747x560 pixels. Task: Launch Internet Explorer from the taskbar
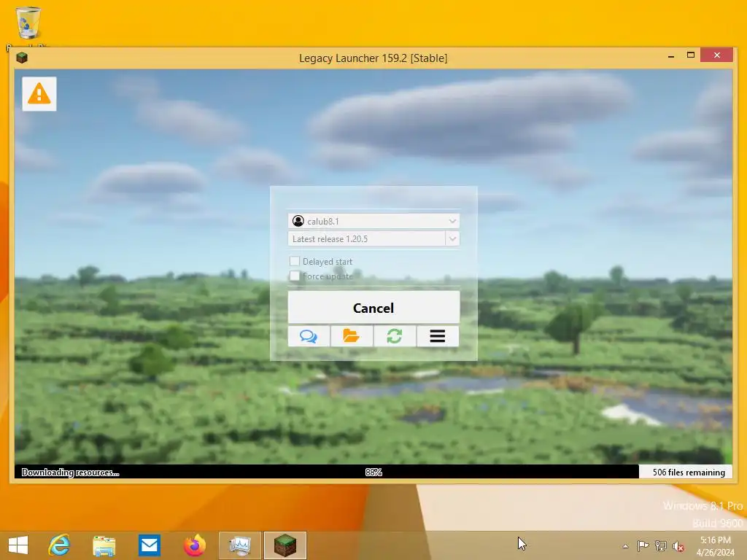pyautogui.click(x=60, y=545)
